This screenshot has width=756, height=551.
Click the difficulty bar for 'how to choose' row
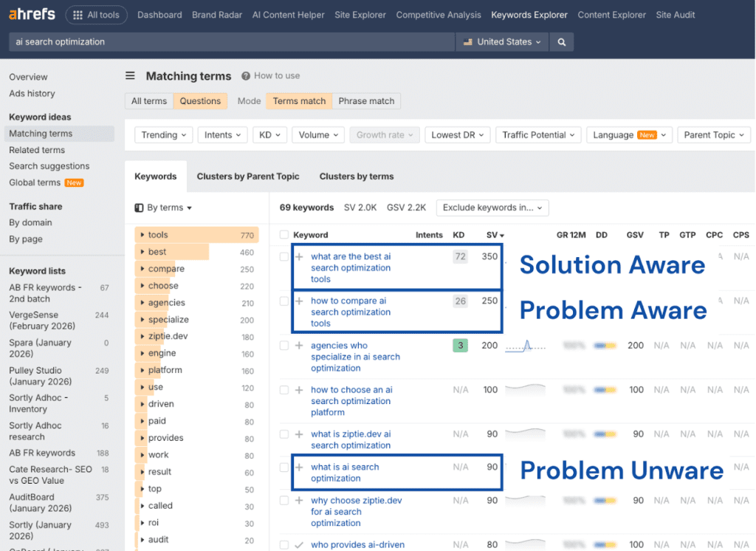click(605, 390)
